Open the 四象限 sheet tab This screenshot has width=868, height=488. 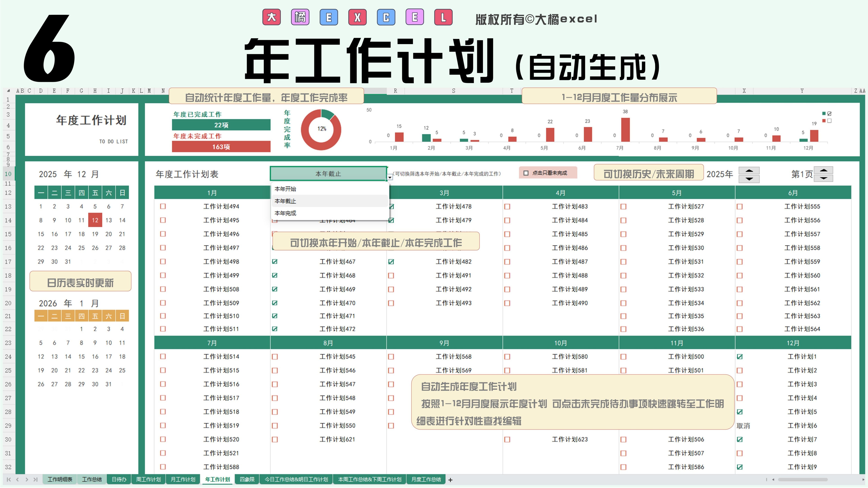click(247, 480)
